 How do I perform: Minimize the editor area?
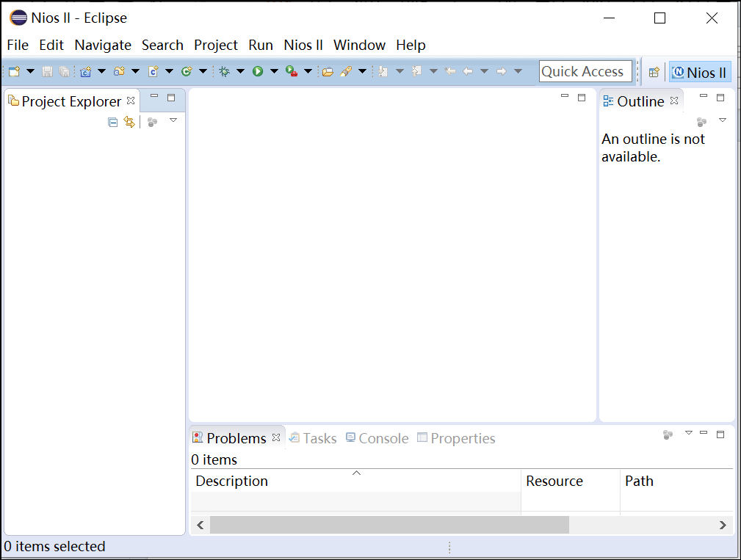tap(565, 96)
